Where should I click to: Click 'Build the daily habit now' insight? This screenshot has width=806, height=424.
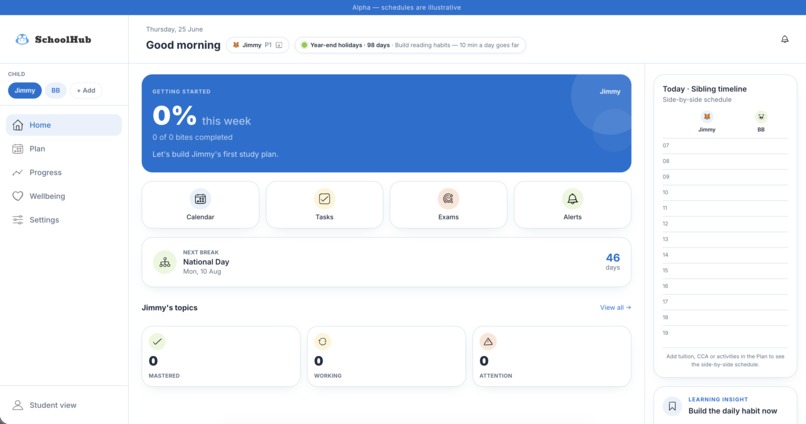coord(732,411)
